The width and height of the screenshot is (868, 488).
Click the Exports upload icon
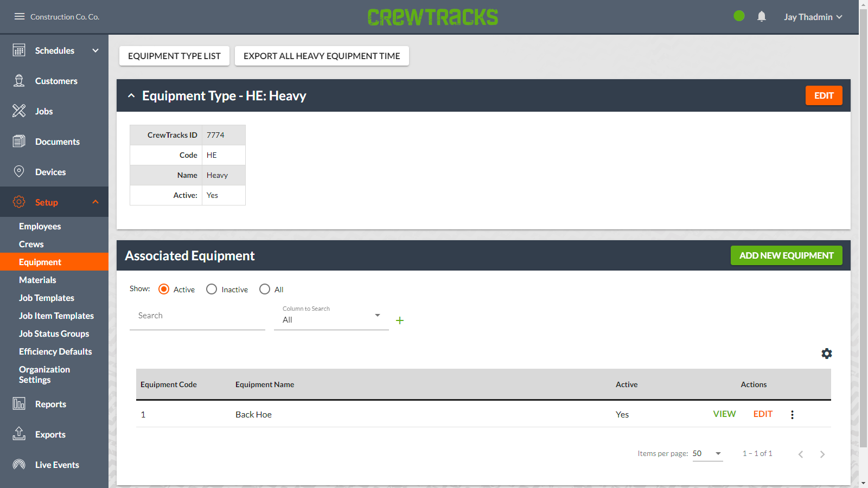(x=19, y=434)
